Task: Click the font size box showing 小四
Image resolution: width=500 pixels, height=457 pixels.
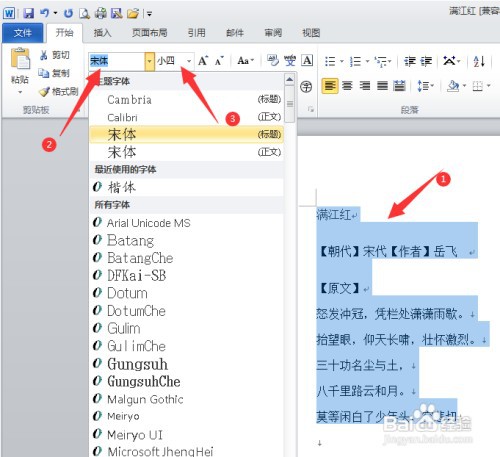Action: click(x=171, y=61)
